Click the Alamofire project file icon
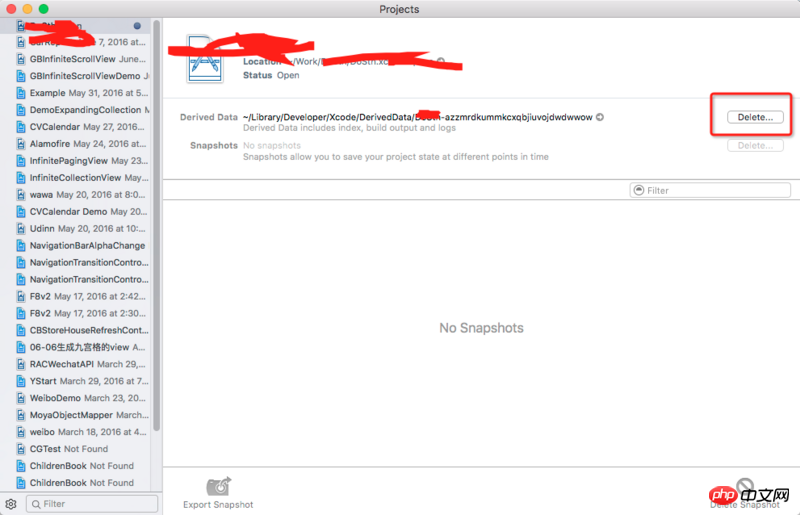Viewport: 800px width, 515px height. (x=21, y=143)
